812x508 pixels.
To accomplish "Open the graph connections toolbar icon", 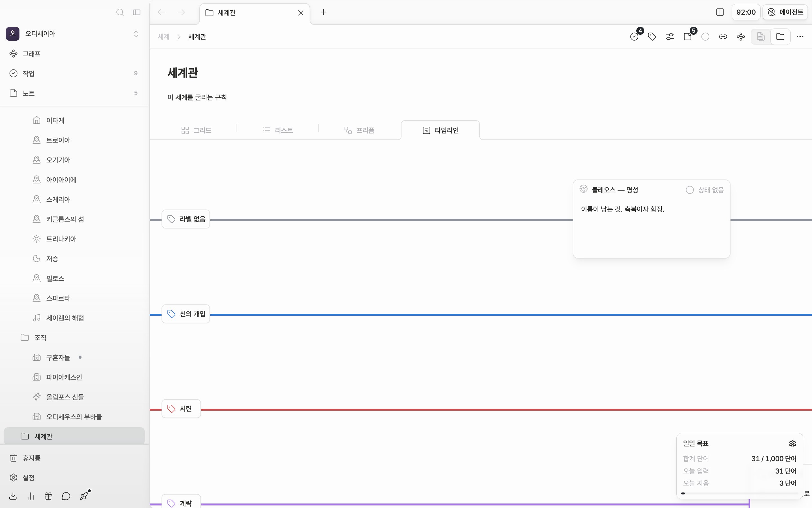I will point(741,37).
